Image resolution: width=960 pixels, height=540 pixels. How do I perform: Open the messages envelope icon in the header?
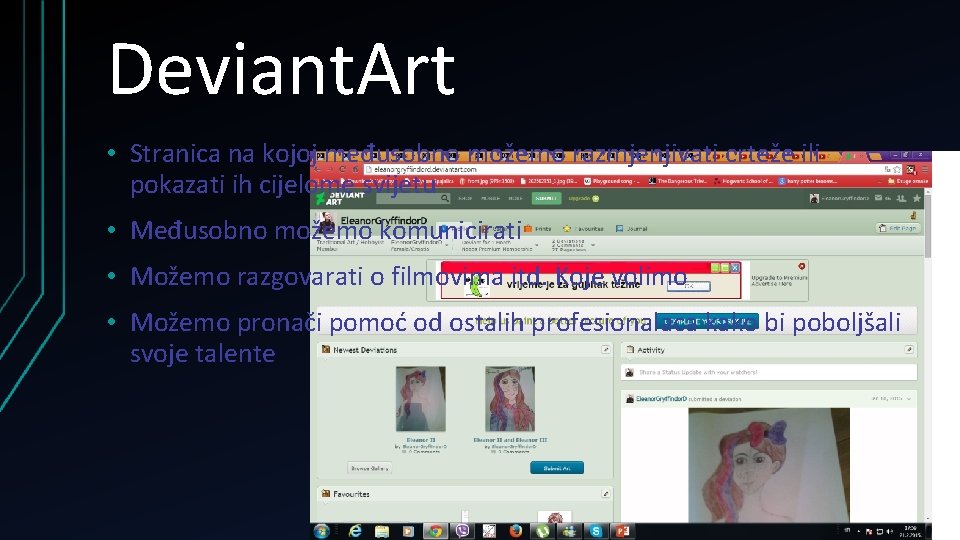click(x=879, y=198)
